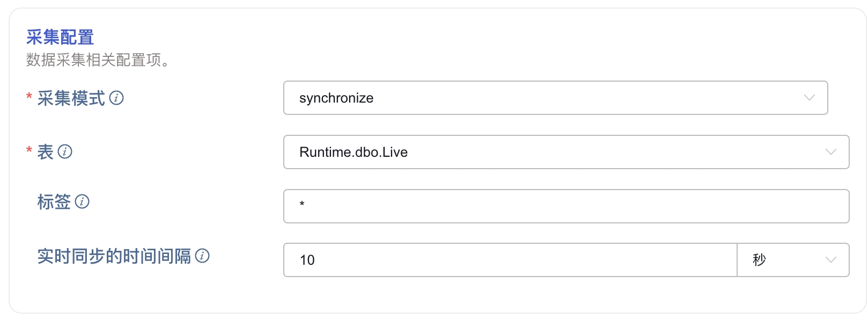Click the Runtime.dbo.Live text in table selector
This screenshot has width=868, height=319.
(354, 153)
